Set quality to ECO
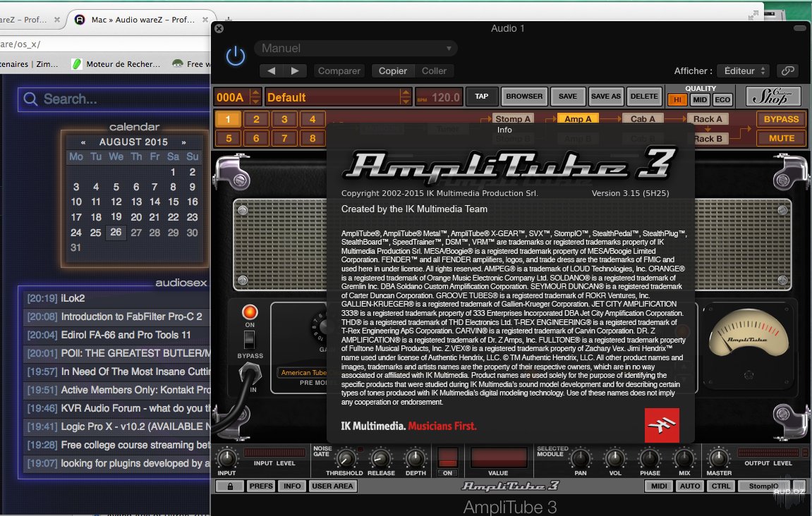 [x=722, y=100]
